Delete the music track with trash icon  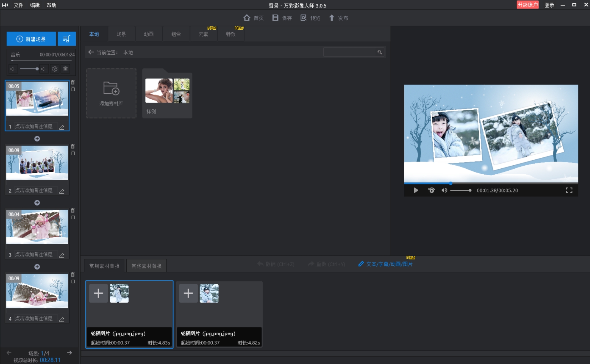click(x=65, y=69)
